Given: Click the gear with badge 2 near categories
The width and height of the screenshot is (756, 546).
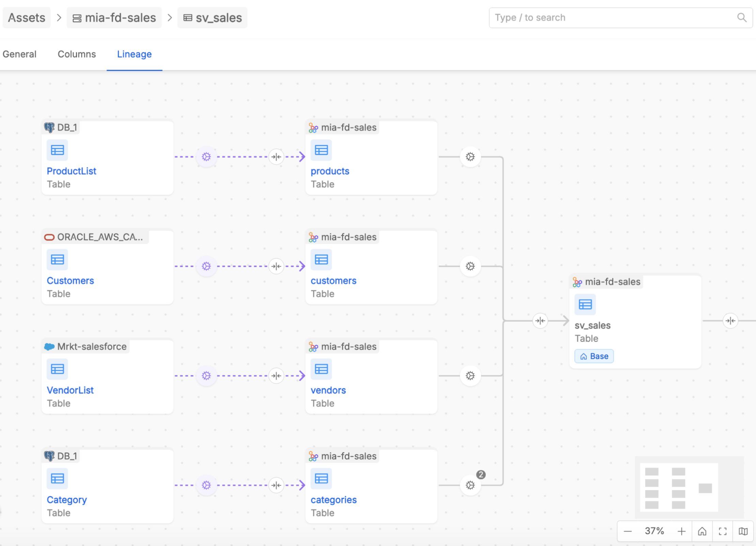Looking at the screenshot, I should [470, 485].
